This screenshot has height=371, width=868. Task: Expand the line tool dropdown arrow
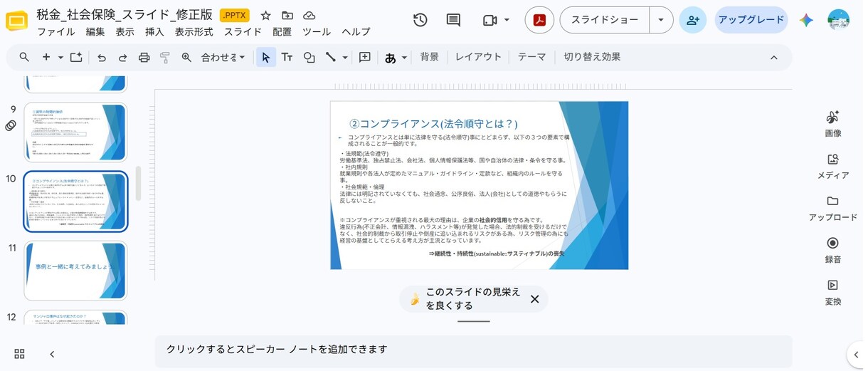345,57
